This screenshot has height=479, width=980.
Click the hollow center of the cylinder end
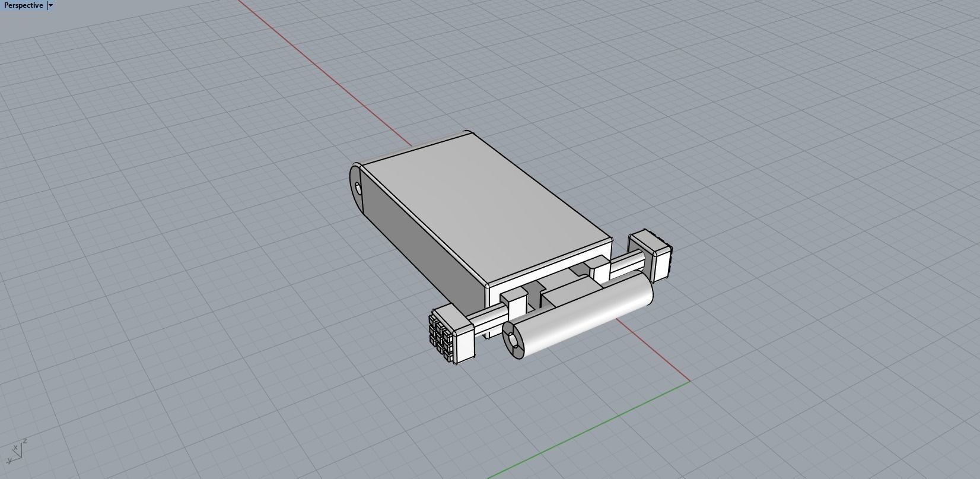514,341
